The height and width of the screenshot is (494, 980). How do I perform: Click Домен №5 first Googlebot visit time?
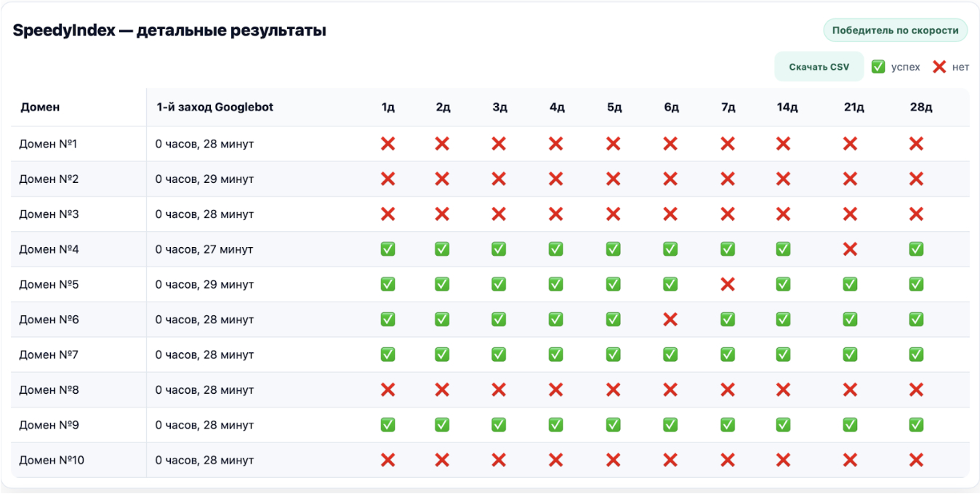pos(204,284)
